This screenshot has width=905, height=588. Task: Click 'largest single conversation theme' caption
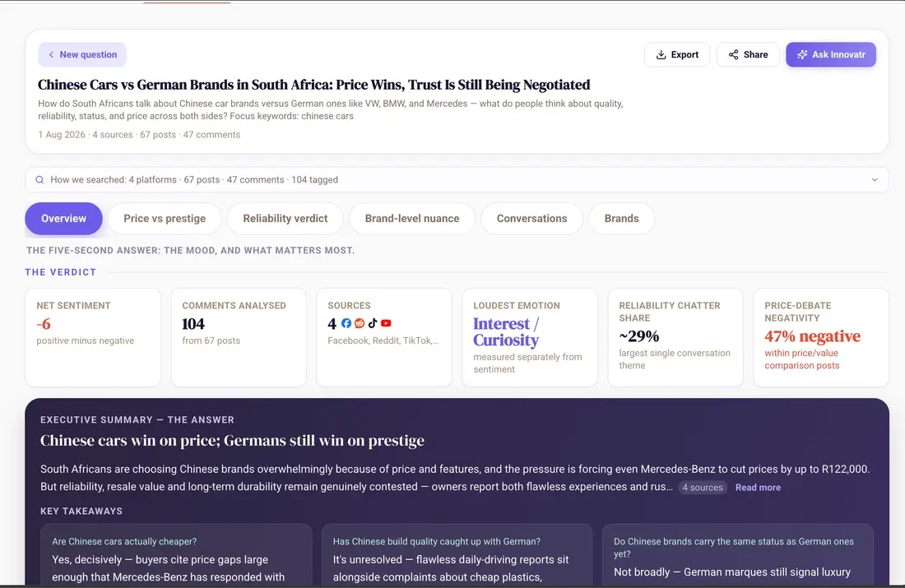coord(675,359)
